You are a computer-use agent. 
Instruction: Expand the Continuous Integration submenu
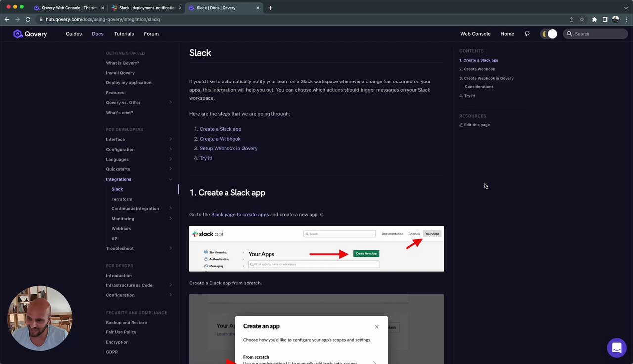point(171,209)
